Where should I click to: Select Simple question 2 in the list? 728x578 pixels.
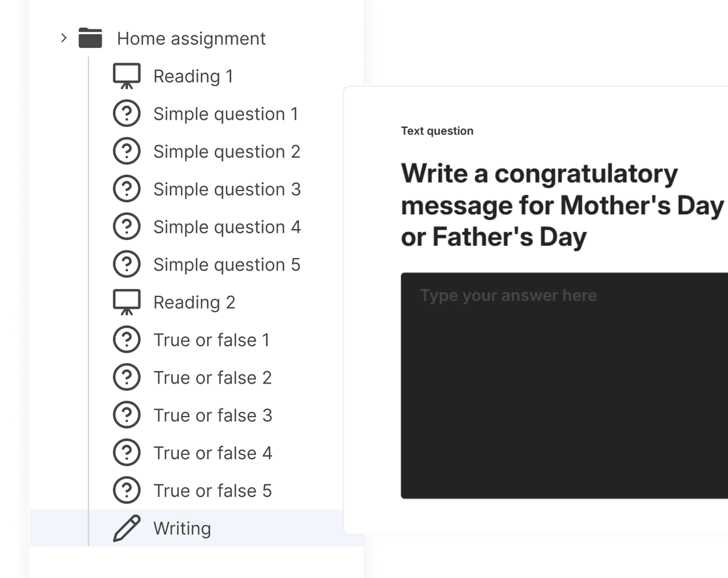click(x=226, y=152)
